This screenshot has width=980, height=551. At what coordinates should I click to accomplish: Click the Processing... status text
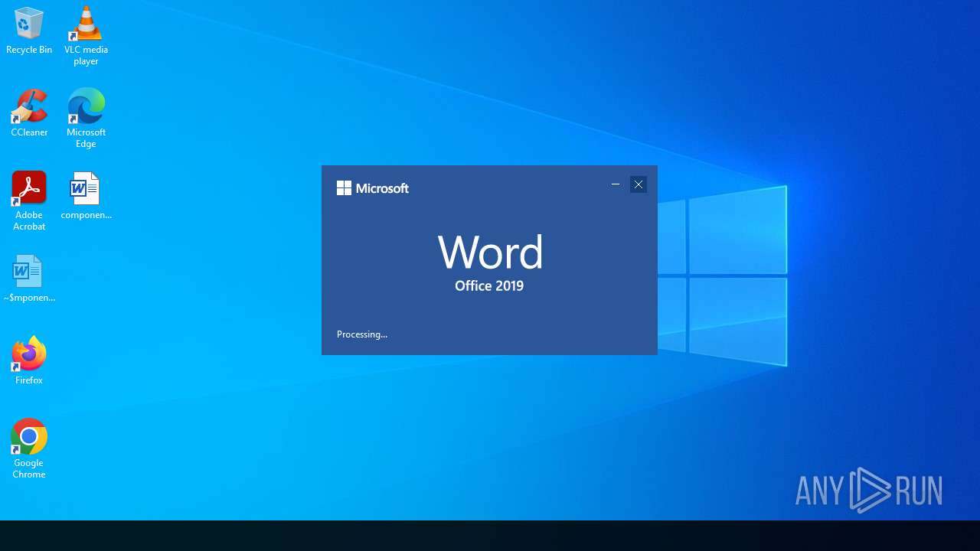[362, 334]
